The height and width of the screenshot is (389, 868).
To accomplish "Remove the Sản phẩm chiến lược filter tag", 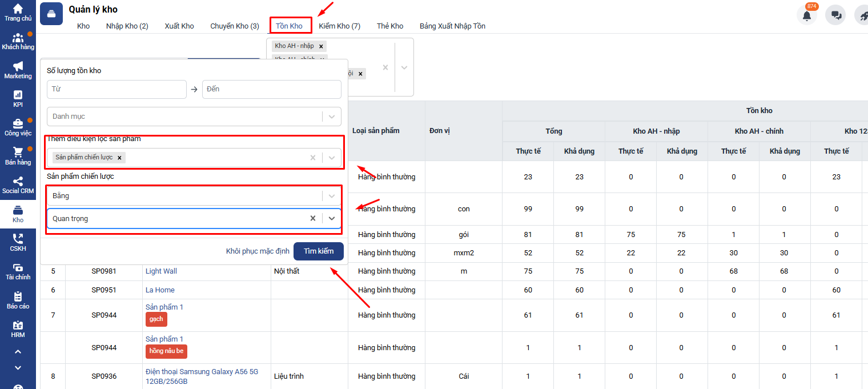I will pyautogui.click(x=119, y=158).
